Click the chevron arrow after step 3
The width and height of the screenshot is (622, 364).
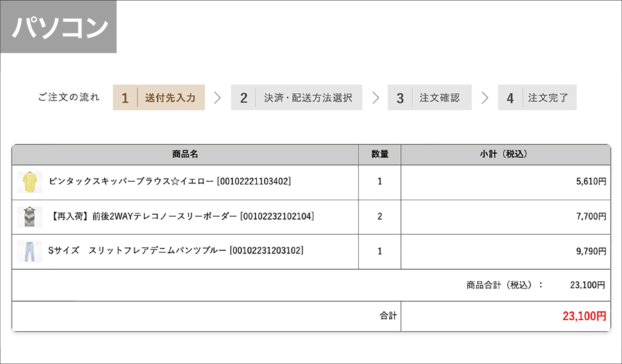pyautogui.click(x=485, y=98)
